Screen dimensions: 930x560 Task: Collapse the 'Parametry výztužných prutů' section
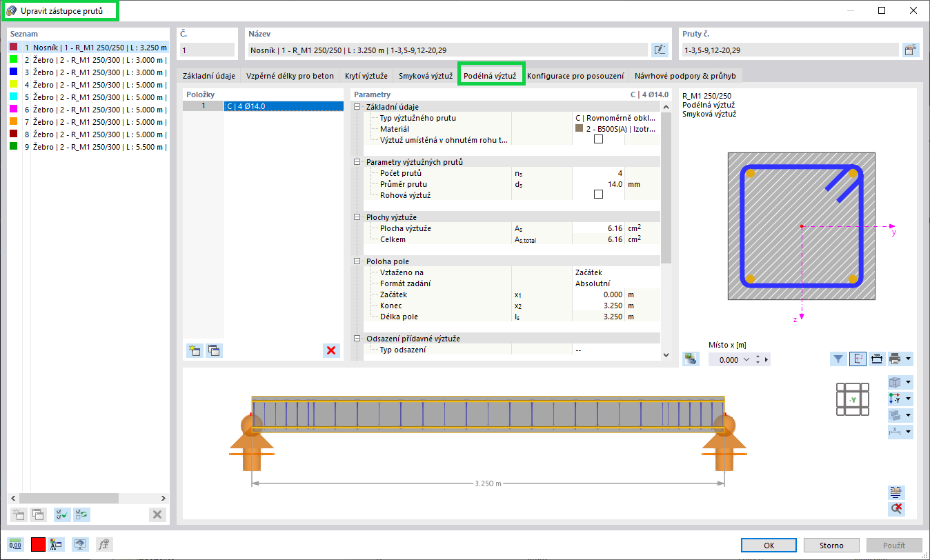click(357, 161)
